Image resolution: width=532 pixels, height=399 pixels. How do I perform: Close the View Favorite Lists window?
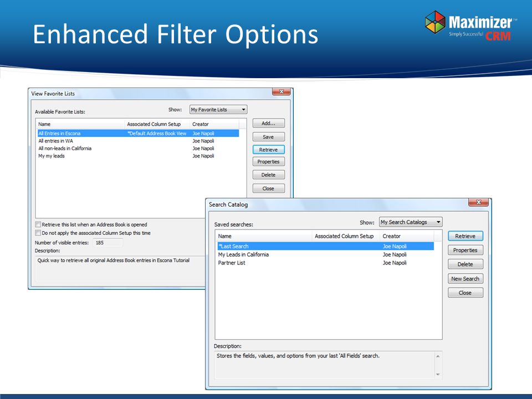282,91
